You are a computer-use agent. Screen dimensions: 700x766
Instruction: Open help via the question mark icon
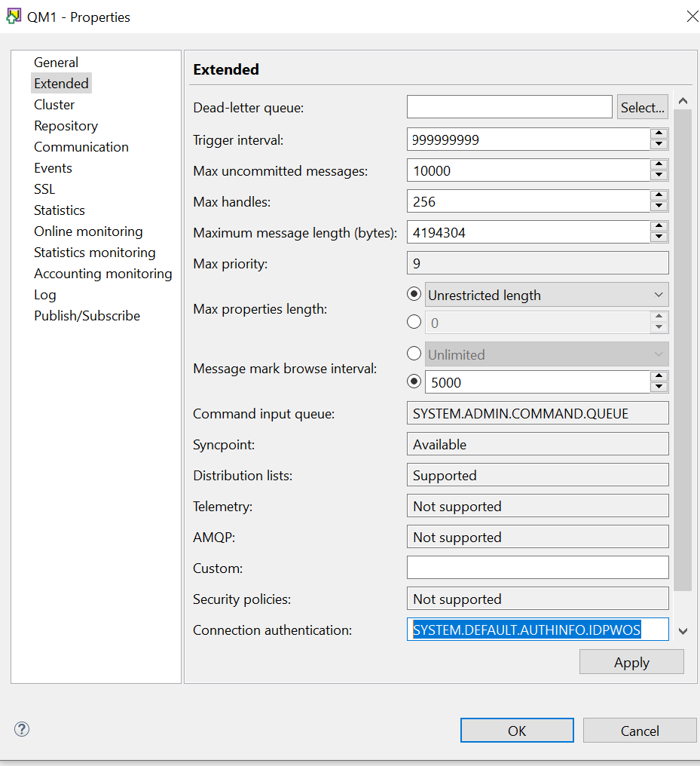click(x=21, y=729)
